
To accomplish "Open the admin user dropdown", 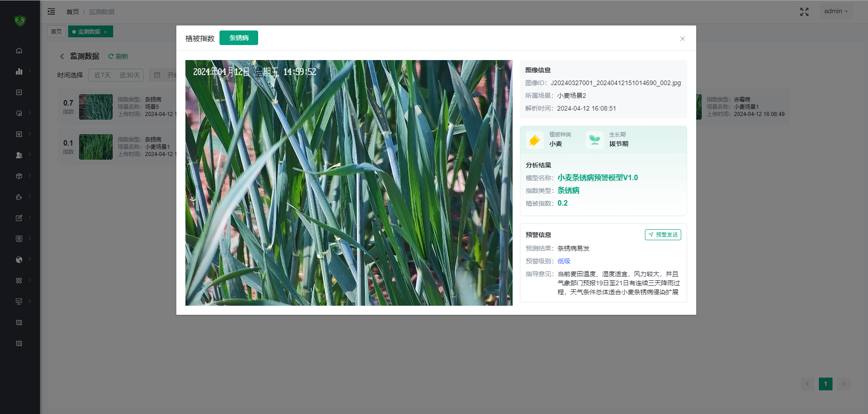I will 836,11.
